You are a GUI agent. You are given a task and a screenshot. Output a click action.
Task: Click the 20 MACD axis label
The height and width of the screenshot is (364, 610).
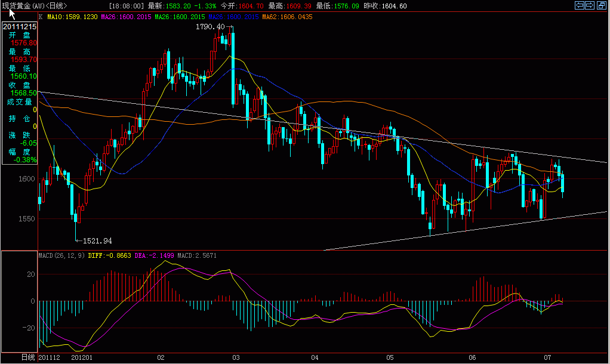(30, 274)
